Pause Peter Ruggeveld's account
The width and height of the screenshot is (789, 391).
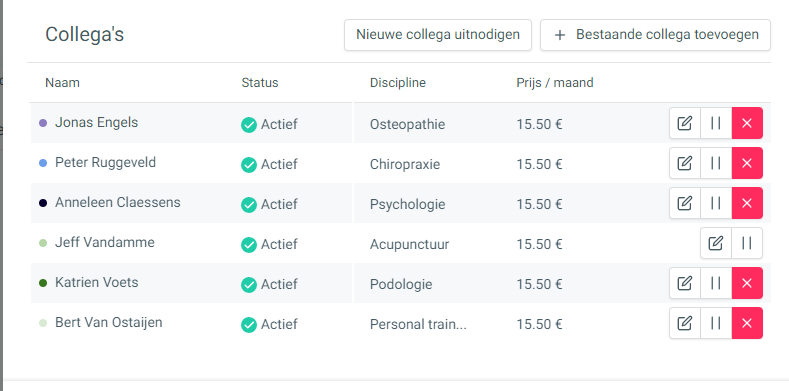pyautogui.click(x=716, y=163)
